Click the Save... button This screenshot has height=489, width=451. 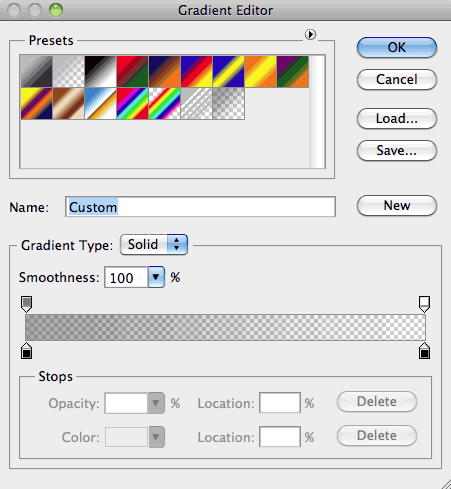tap(397, 150)
